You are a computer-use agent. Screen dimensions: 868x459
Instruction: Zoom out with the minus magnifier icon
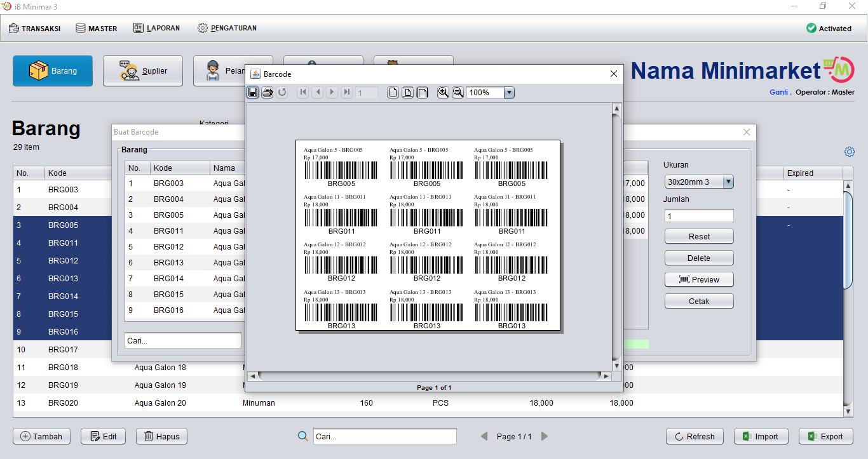coord(457,92)
